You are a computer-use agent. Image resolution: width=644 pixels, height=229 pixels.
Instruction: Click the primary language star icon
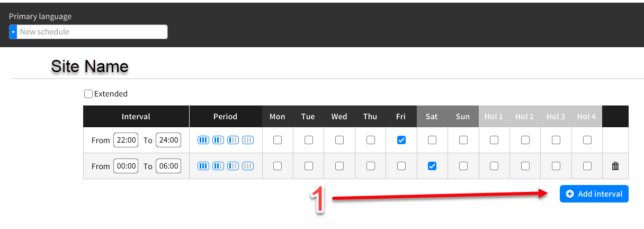[x=13, y=32]
